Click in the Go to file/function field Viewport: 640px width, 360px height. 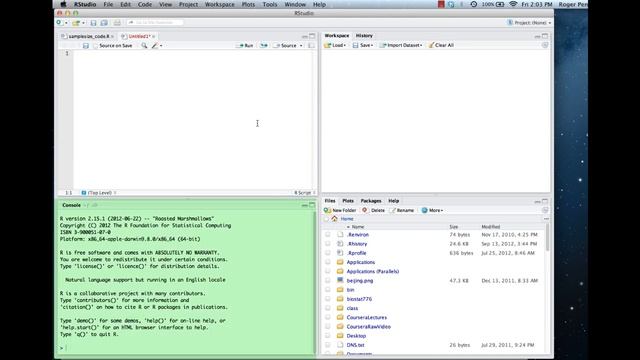click(x=155, y=22)
